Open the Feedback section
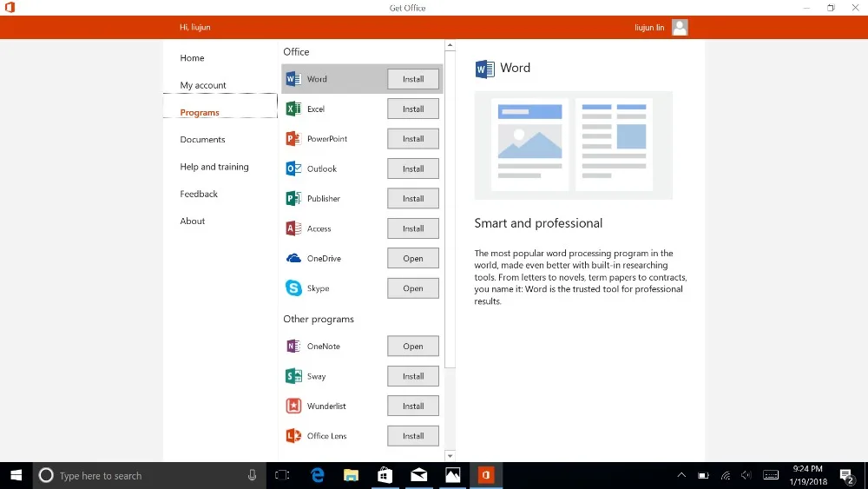Viewport: 868px width, 489px height. pos(199,194)
